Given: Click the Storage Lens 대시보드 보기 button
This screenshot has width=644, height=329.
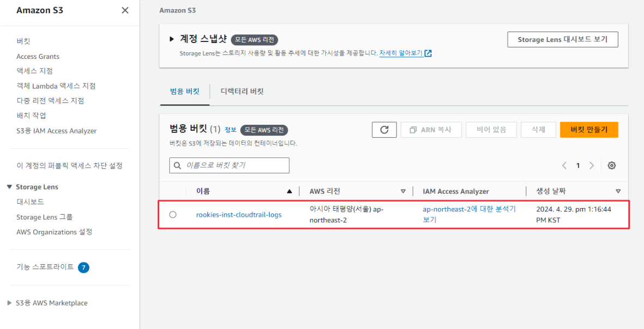Looking at the screenshot, I should pyautogui.click(x=563, y=39).
